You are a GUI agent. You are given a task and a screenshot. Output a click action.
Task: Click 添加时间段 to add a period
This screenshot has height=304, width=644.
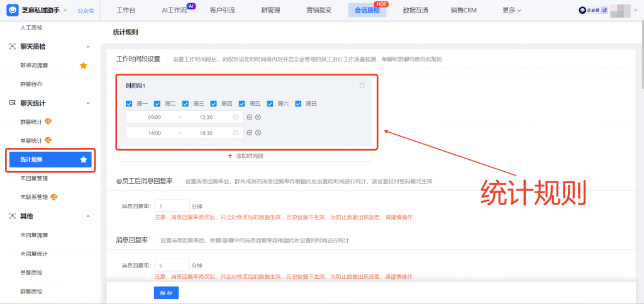pos(245,155)
